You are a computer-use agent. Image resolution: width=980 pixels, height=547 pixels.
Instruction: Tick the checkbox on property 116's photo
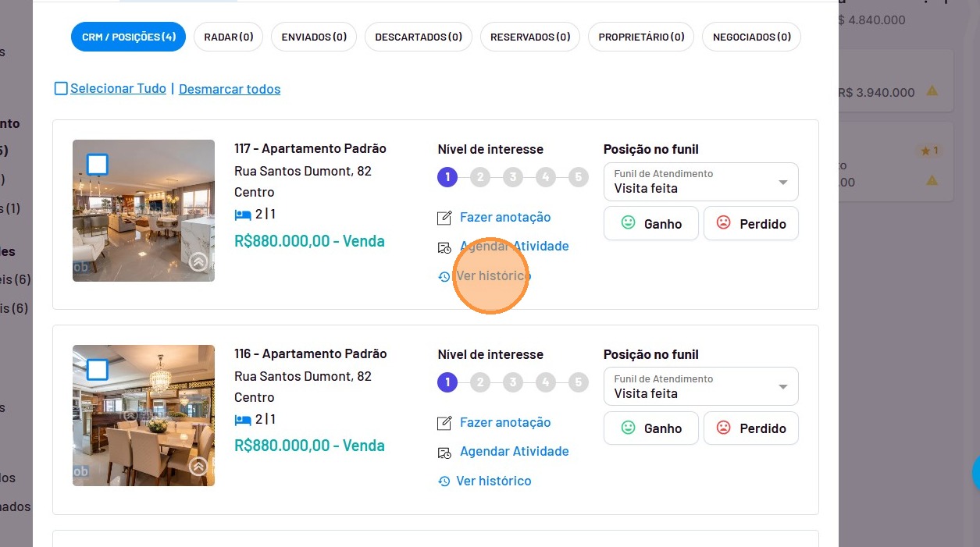pyautogui.click(x=97, y=369)
